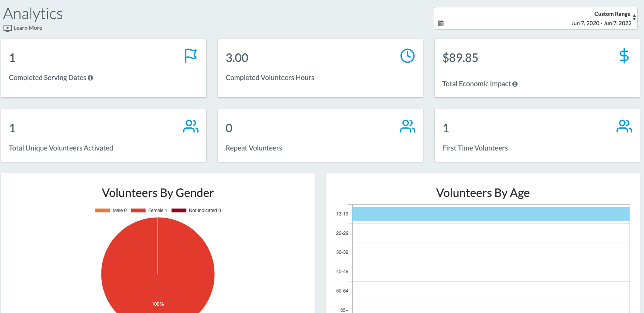Open the Custom Range dropdown arrows
644x313 pixels.
[x=634, y=17]
